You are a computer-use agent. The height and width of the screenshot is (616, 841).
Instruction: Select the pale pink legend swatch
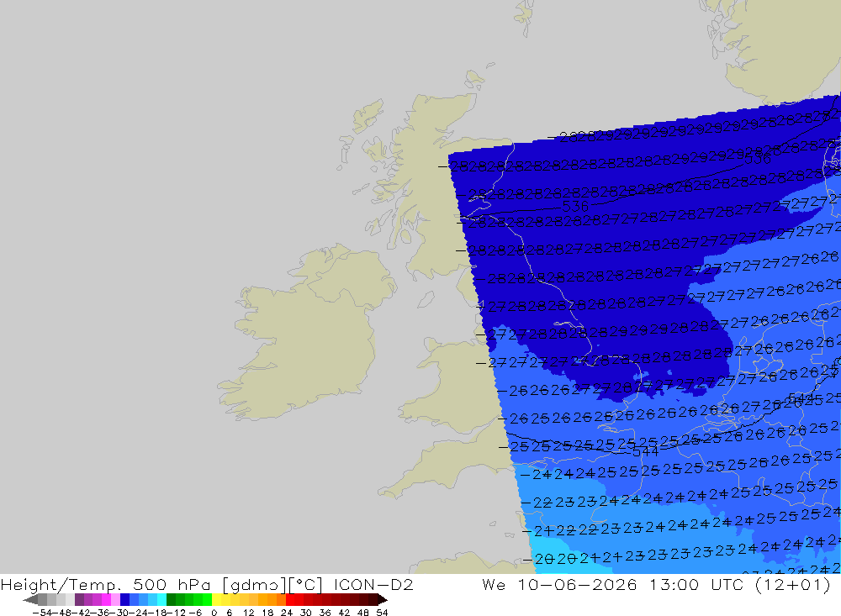coord(115,600)
